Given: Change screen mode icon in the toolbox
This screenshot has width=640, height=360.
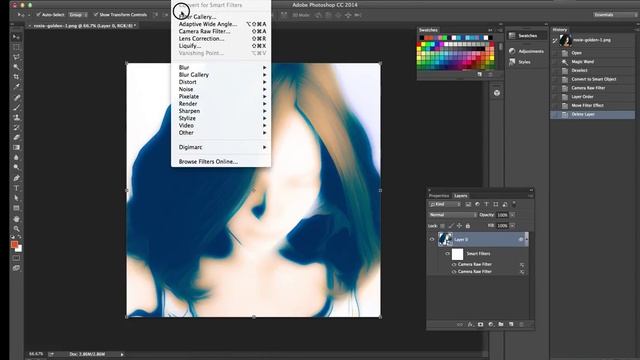Looking at the screenshot, I should pos(16,268).
